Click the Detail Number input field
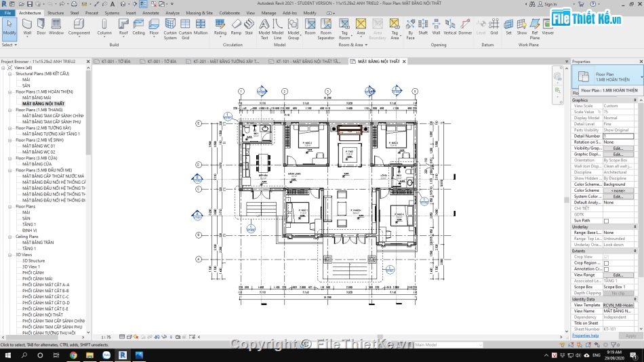Image resolution: width=644 pixels, height=362 pixels. pos(618,136)
